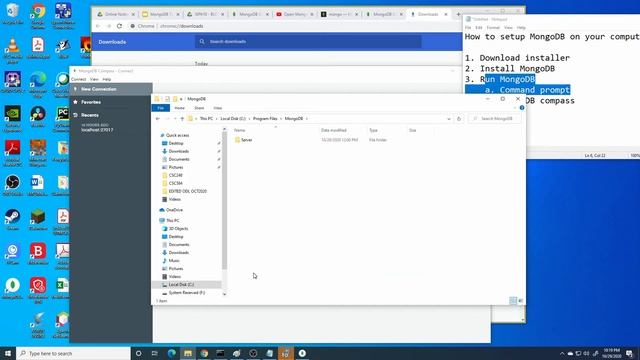Sort files by the Name column
This screenshot has width=640, height=360.
(x=240, y=130)
